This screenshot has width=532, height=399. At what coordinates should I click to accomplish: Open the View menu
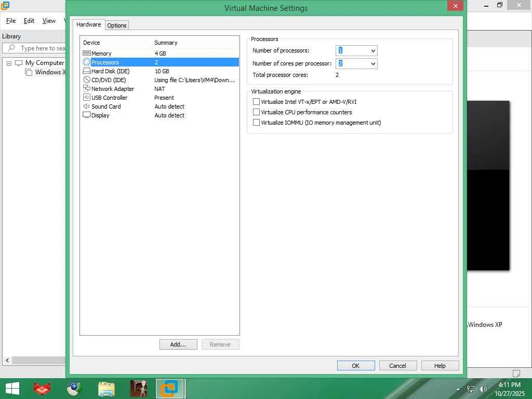click(49, 21)
